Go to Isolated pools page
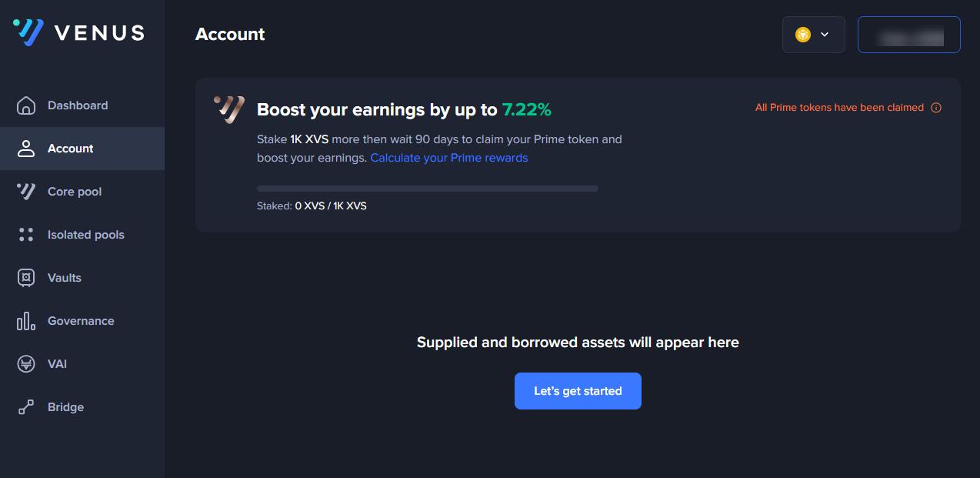The height and width of the screenshot is (478, 980). [x=85, y=235]
